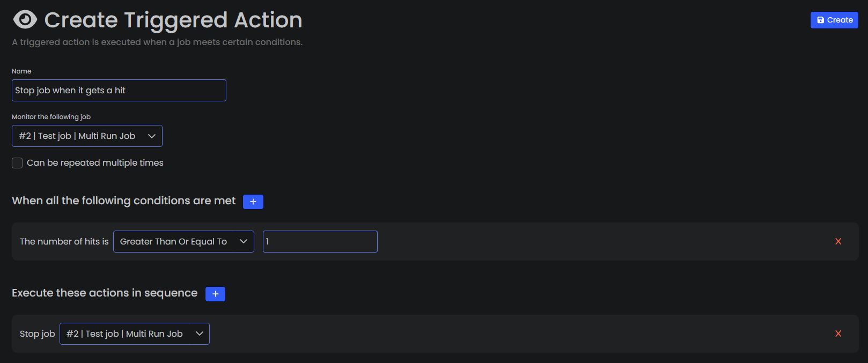Add a new action with plus button
This screenshot has width=868, height=363.
point(215,294)
